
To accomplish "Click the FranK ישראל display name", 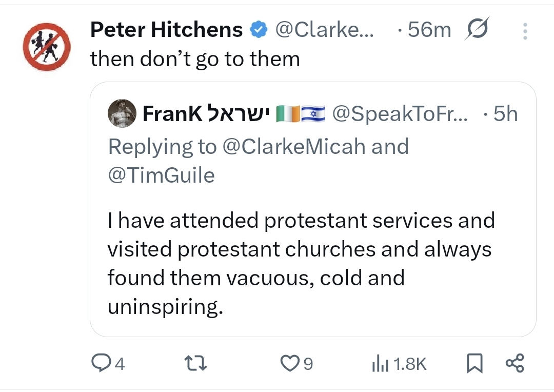I will [206, 114].
